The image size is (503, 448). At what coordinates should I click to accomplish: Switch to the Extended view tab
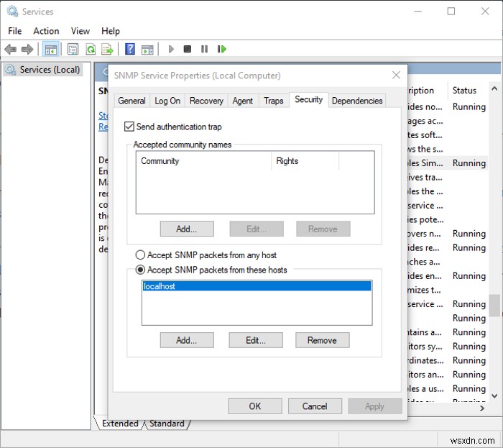[x=120, y=424]
